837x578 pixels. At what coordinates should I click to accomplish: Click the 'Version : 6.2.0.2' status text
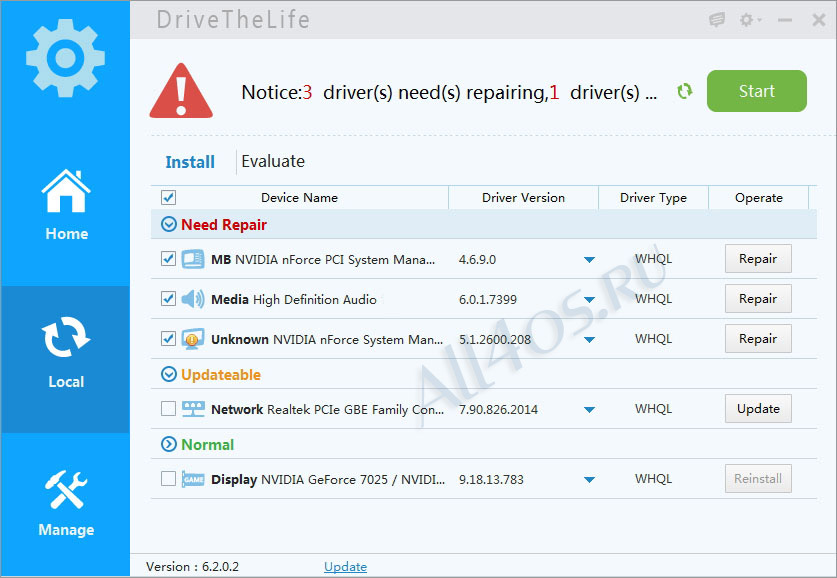coord(193,566)
